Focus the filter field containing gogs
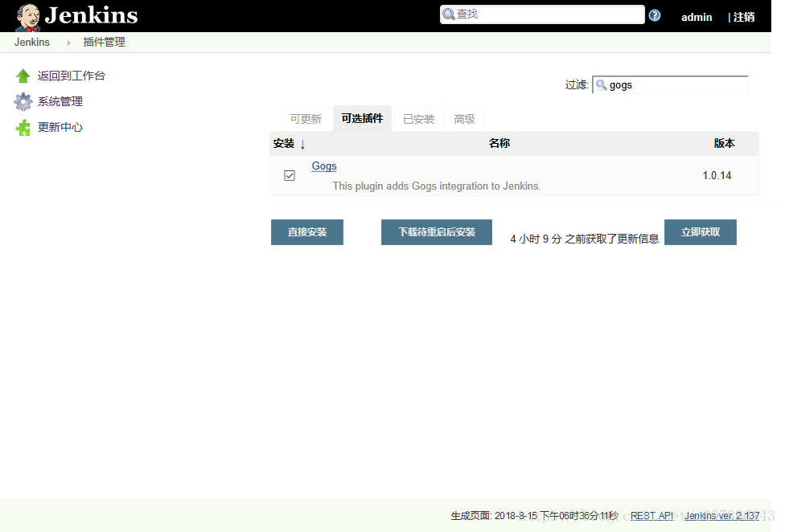 (670, 85)
